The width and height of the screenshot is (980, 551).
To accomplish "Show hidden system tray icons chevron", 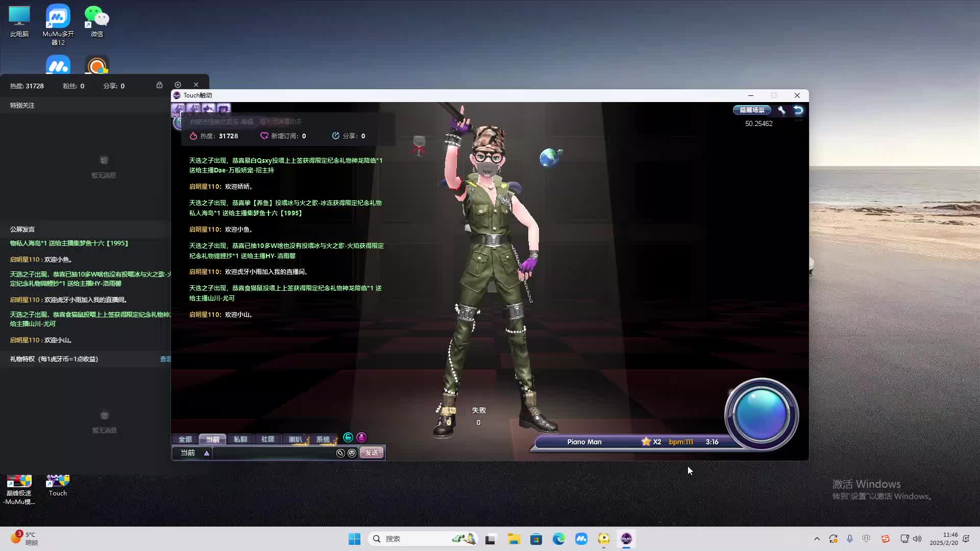I will (x=817, y=539).
